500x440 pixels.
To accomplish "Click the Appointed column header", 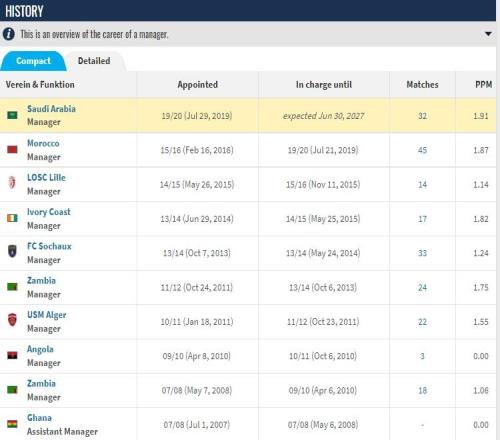I will (x=198, y=85).
